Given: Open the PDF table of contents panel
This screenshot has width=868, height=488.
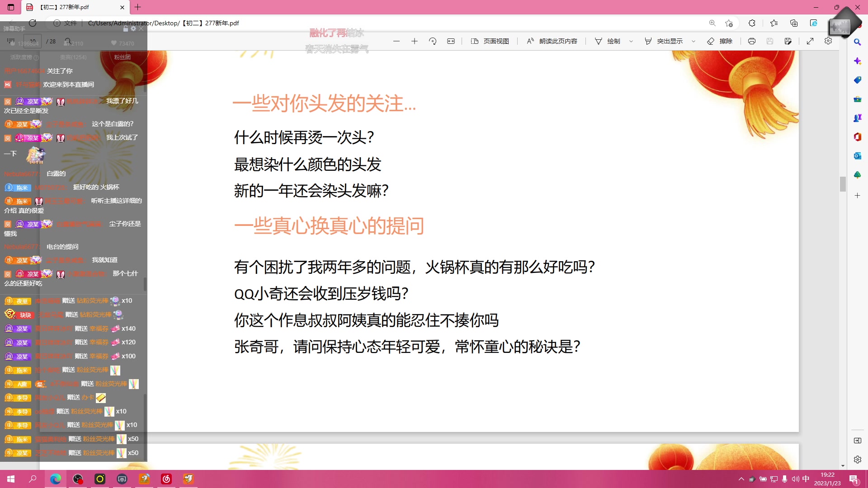Looking at the screenshot, I should pyautogui.click(x=11, y=41).
